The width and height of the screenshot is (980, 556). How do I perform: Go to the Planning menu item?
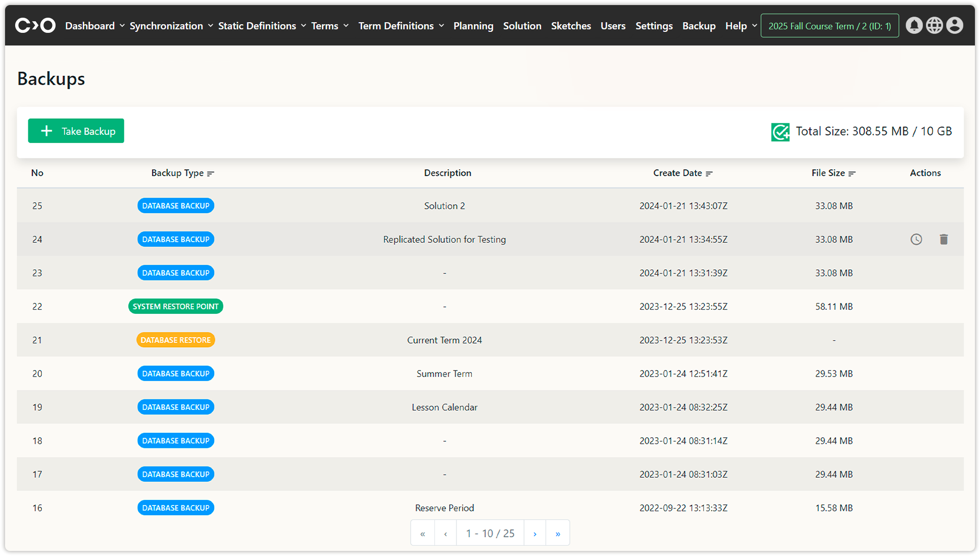[x=473, y=26]
